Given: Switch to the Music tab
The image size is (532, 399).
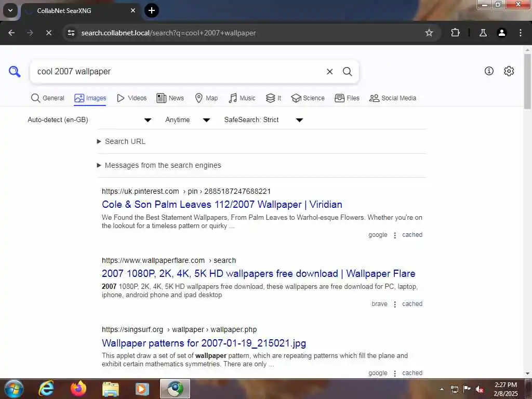Looking at the screenshot, I should tap(242, 98).
